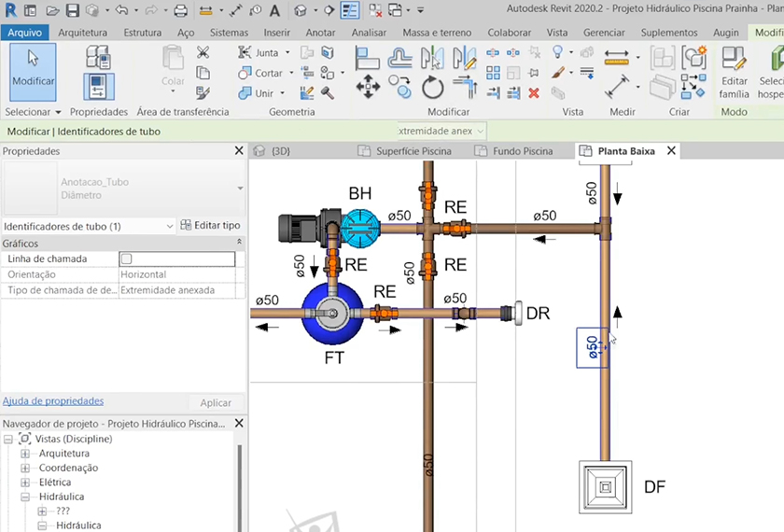Click the red Delete X icon
Viewport: 784px width, 532px height.
pyautogui.click(x=534, y=93)
